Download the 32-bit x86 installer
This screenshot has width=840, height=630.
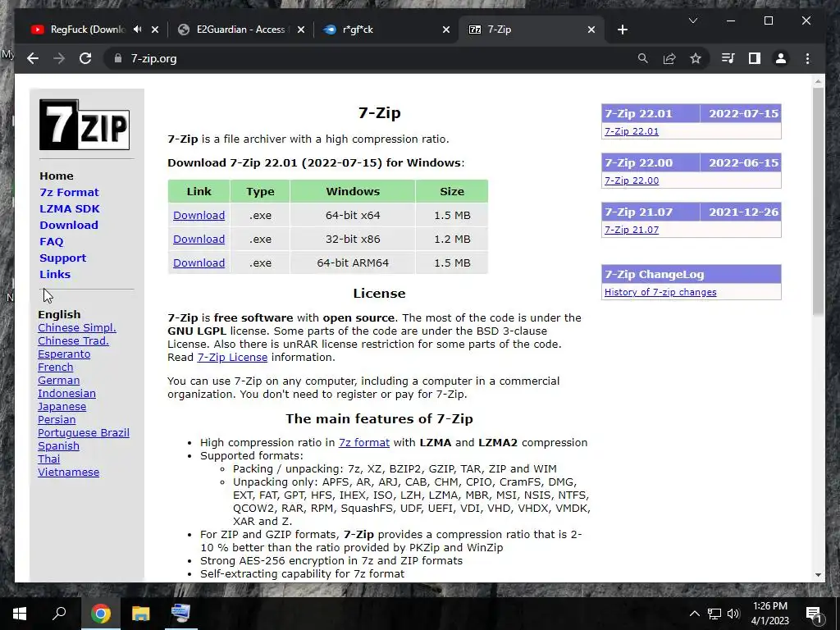click(x=199, y=239)
